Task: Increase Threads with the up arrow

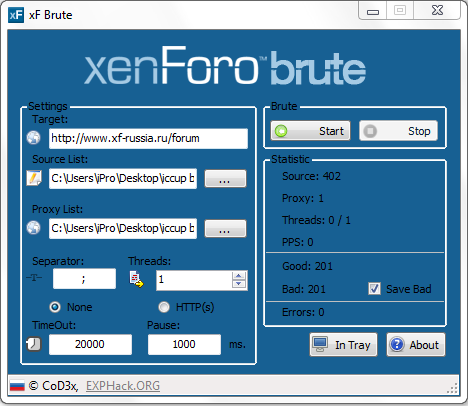Action: tap(238, 276)
